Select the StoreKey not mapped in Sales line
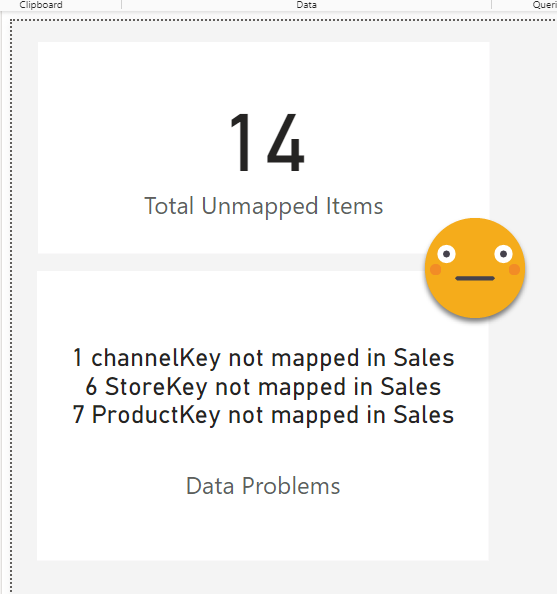 click(263, 387)
